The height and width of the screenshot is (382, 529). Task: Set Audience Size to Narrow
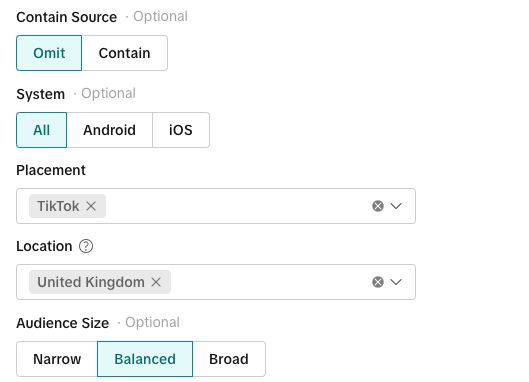(57, 359)
